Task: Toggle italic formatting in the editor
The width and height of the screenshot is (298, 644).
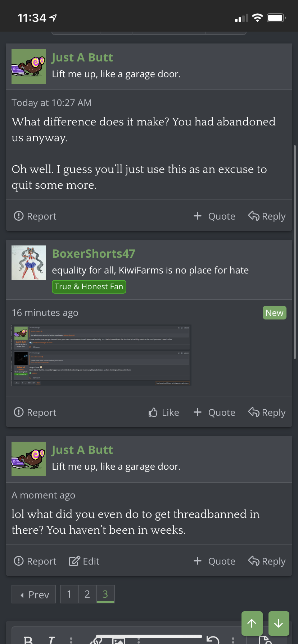Action: [51, 640]
